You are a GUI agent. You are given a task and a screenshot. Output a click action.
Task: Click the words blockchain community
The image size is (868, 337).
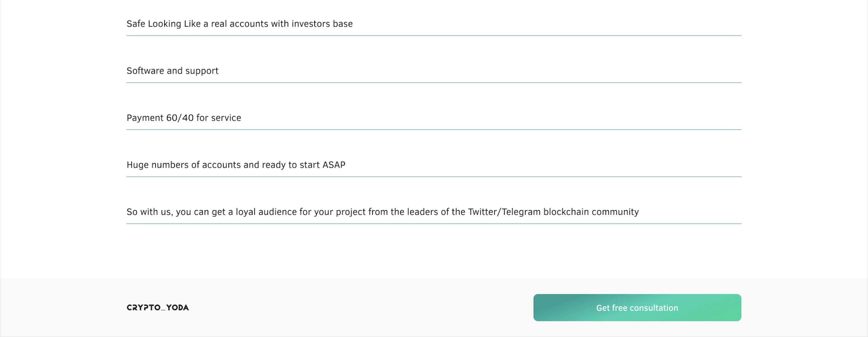coord(591,212)
